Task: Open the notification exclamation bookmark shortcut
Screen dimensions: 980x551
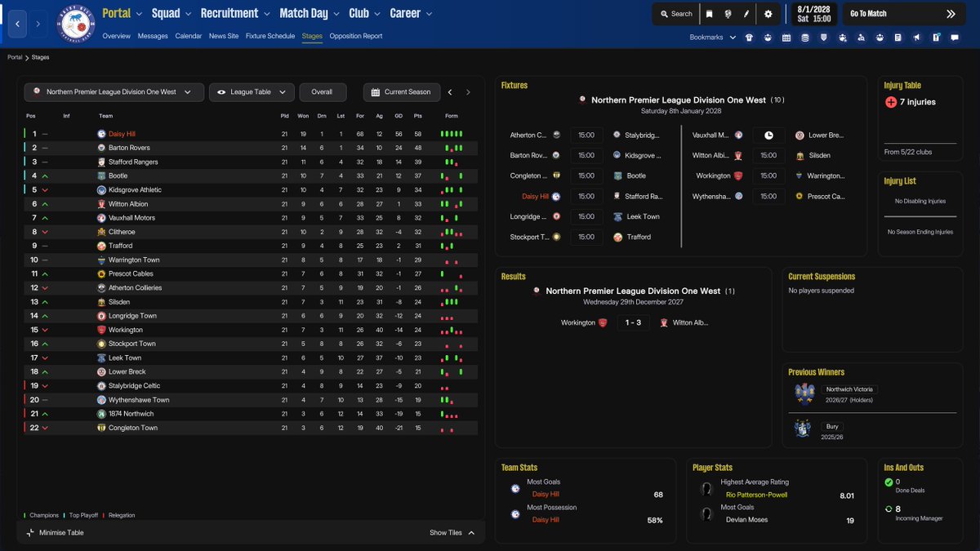Action: (936, 37)
